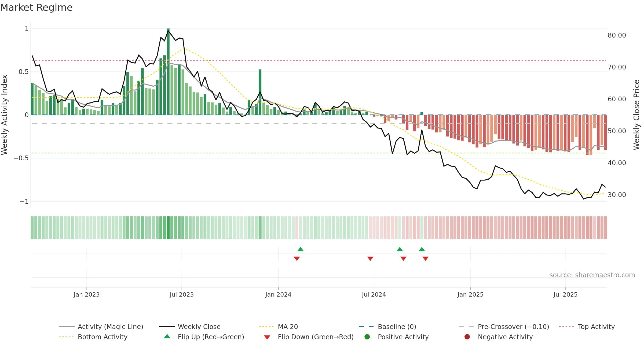Viewport: 644px width, 362px height.
Task: Click the darkest green cell in the heatmap strip
Action: click(x=168, y=228)
